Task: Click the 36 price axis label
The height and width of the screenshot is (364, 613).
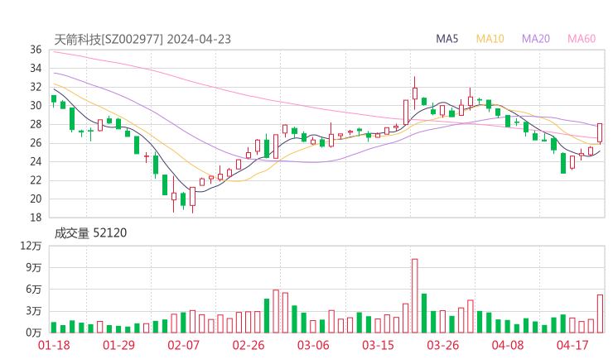Action: [36, 50]
